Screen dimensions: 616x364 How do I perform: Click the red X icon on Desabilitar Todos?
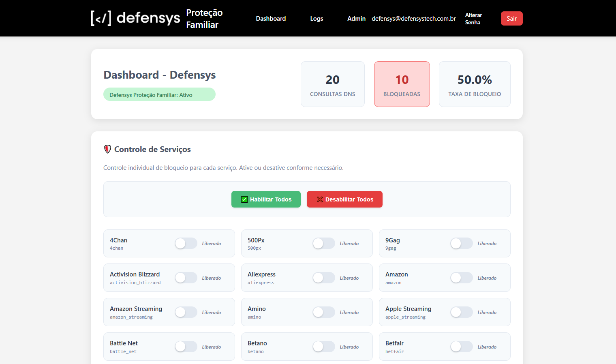(320, 199)
